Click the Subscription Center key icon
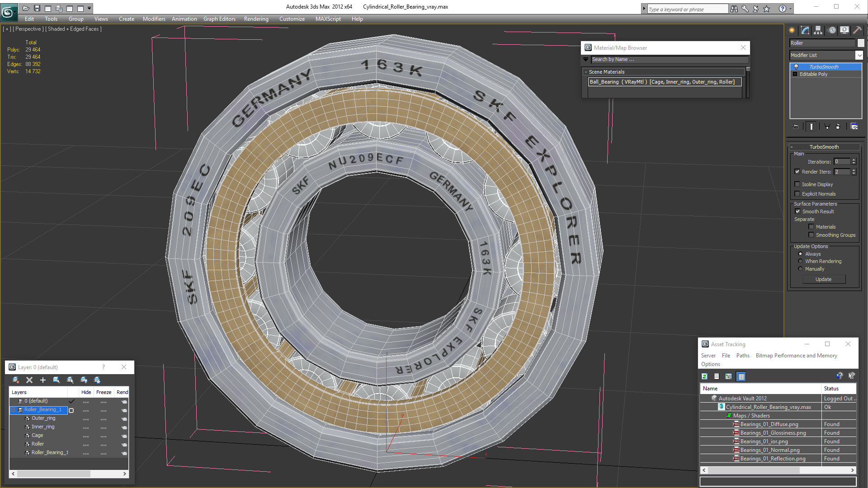This screenshot has width=868, height=488. click(745, 9)
